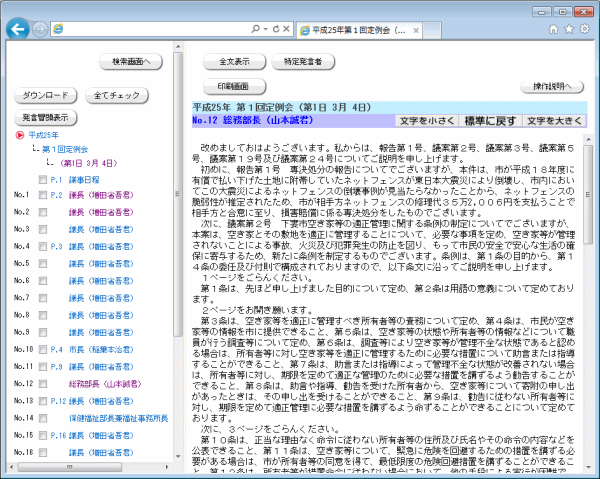
Task: Click the right content scroll up arrow
Action: pos(589,139)
